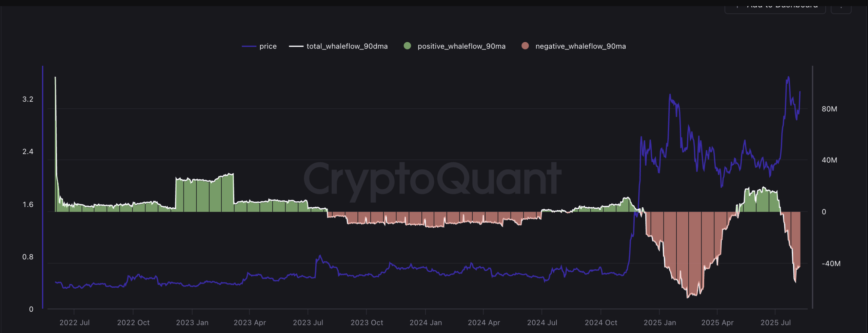Click the 2024 Apr x-axis label
The height and width of the screenshot is (333, 868).
tap(484, 322)
